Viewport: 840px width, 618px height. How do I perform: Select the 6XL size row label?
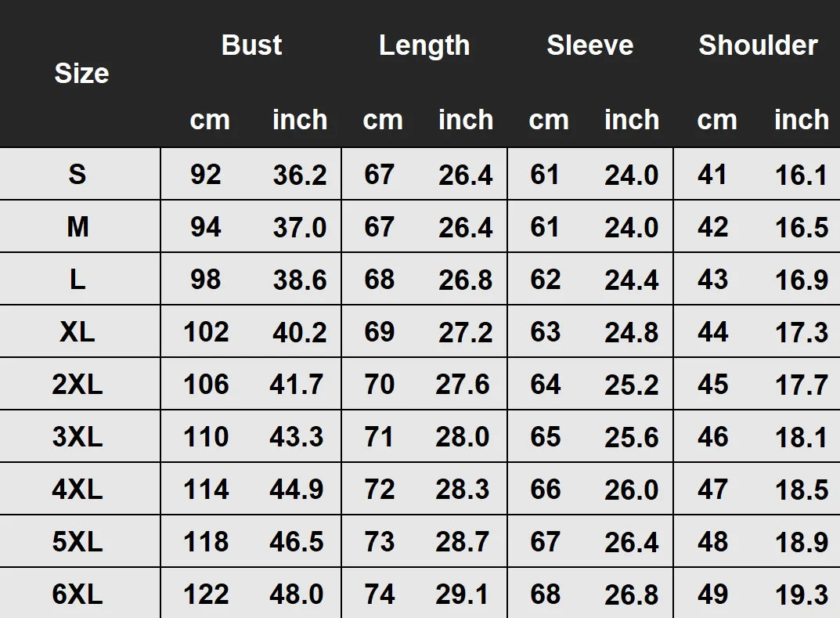click(x=78, y=595)
